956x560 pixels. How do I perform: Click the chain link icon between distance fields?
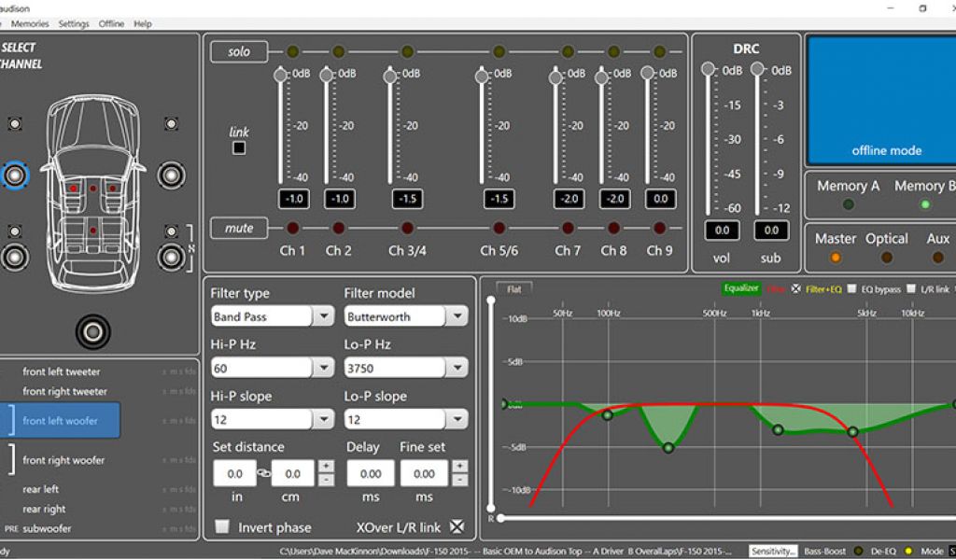pyautogui.click(x=265, y=473)
